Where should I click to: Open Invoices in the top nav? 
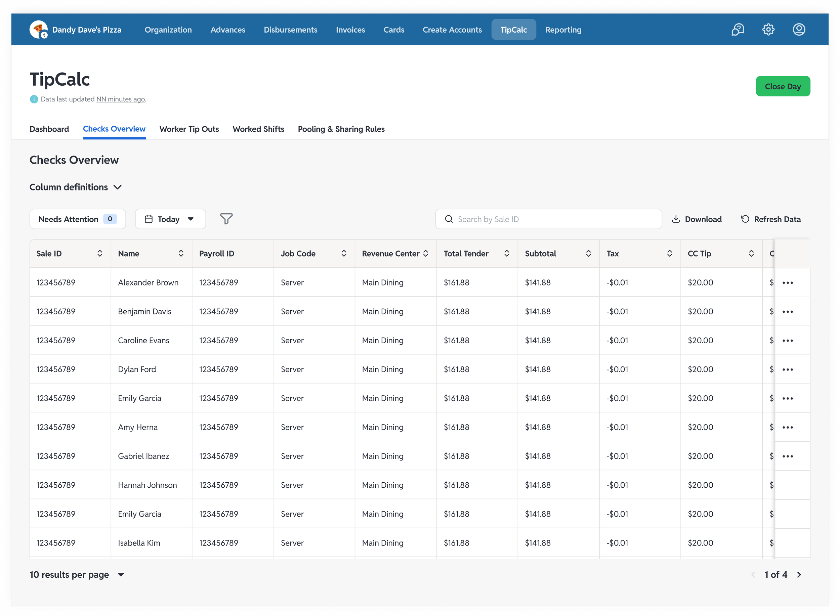(350, 30)
